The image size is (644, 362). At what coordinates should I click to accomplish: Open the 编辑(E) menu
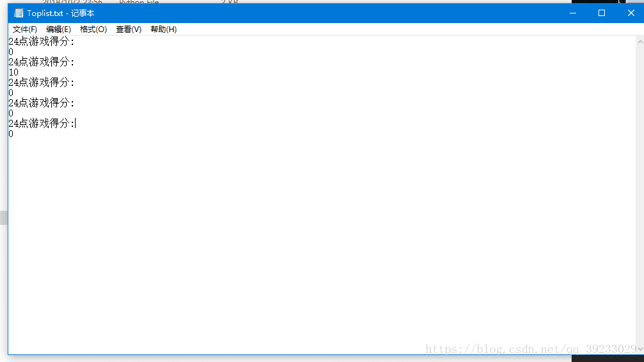pos(58,29)
